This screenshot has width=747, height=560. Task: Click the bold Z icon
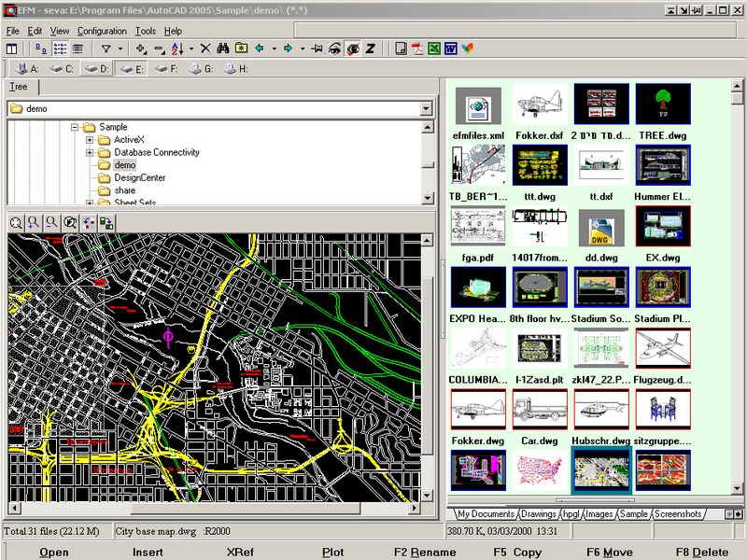[370, 49]
